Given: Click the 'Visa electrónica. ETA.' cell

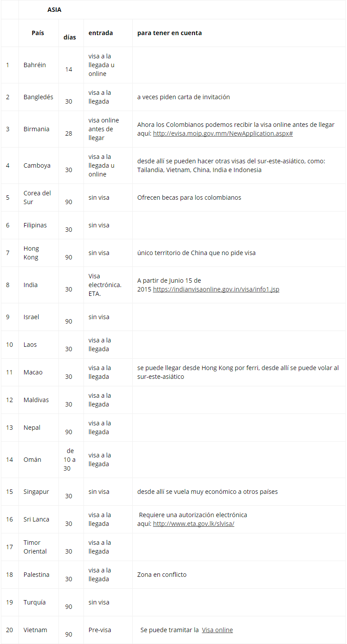Looking at the screenshot, I should (105, 285).
